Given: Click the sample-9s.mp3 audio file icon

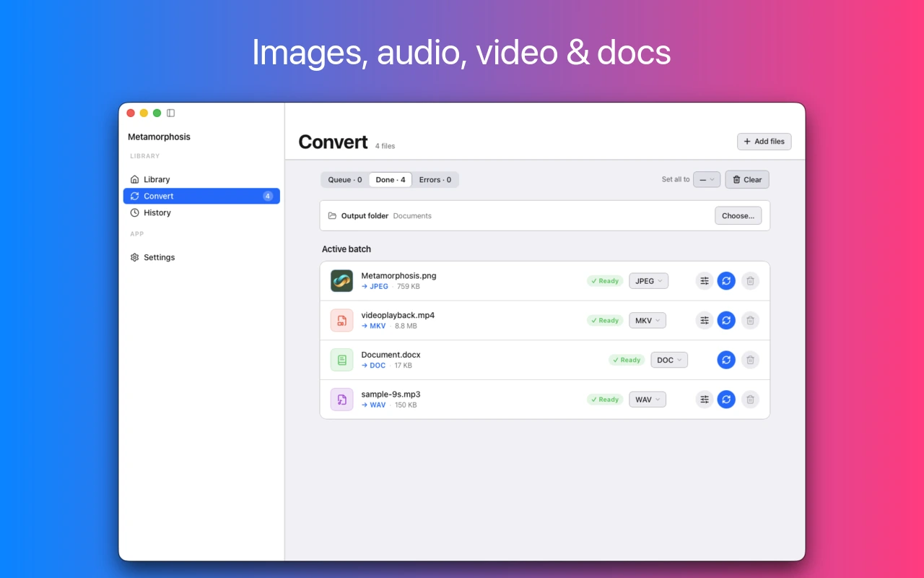Looking at the screenshot, I should coord(341,399).
